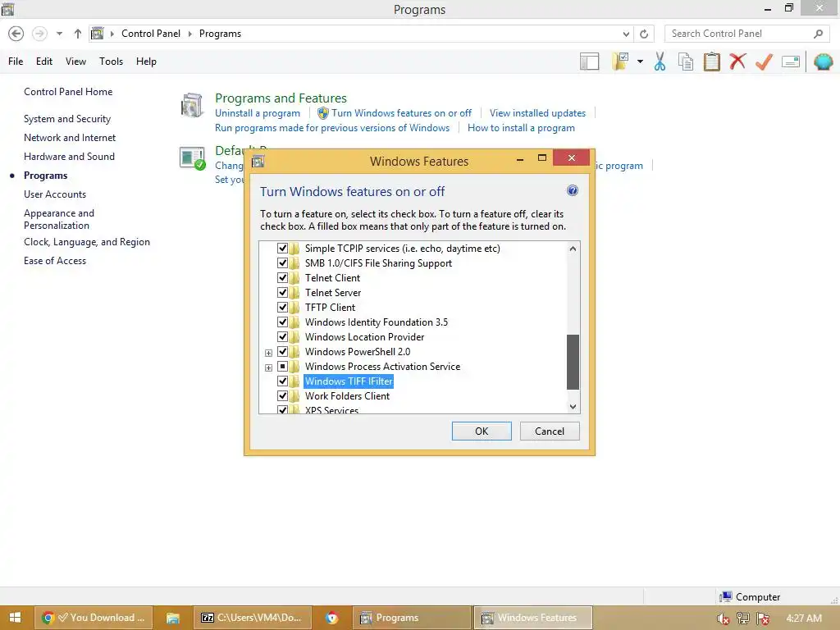Click the orange checkmark toolbar icon
Image resolution: width=840 pixels, height=630 pixels.
[x=764, y=62]
